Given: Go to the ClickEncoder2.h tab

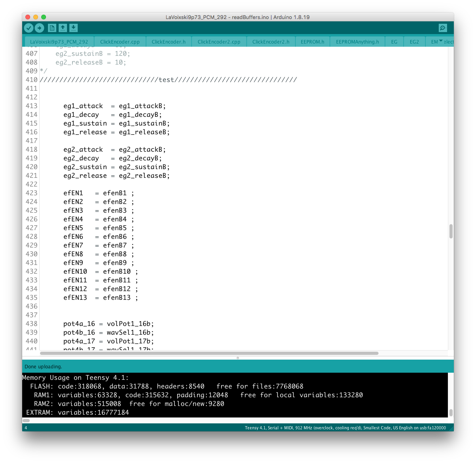Looking at the screenshot, I should 271,42.
